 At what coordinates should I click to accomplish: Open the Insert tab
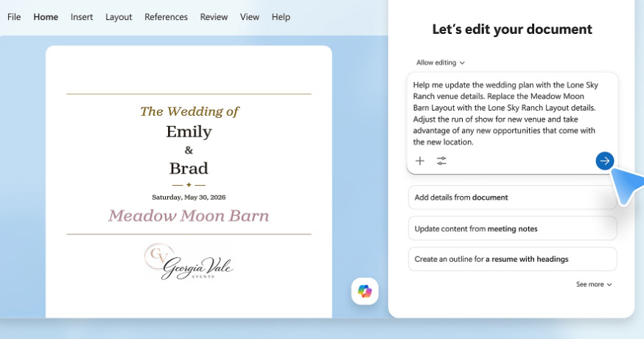[x=82, y=17]
